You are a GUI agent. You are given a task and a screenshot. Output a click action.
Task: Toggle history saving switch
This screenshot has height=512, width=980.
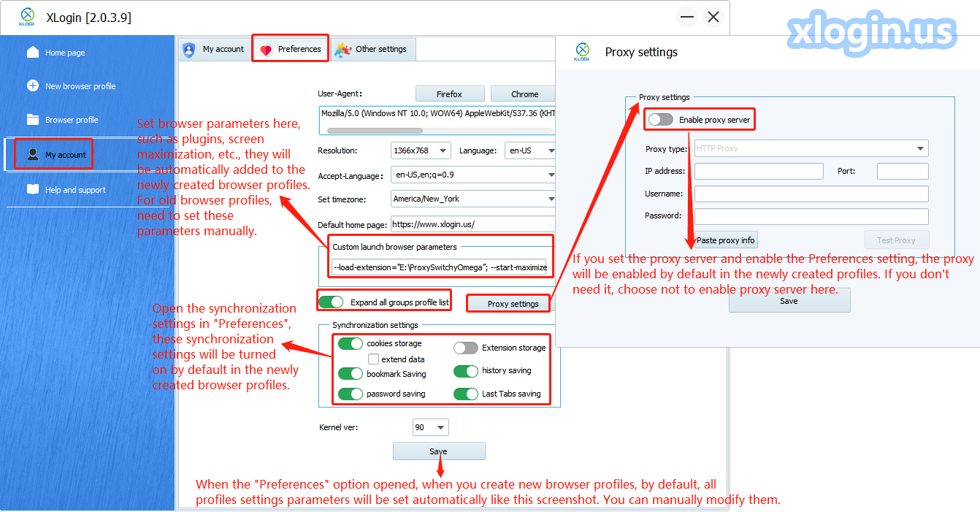pyautogui.click(x=466, y=371)
